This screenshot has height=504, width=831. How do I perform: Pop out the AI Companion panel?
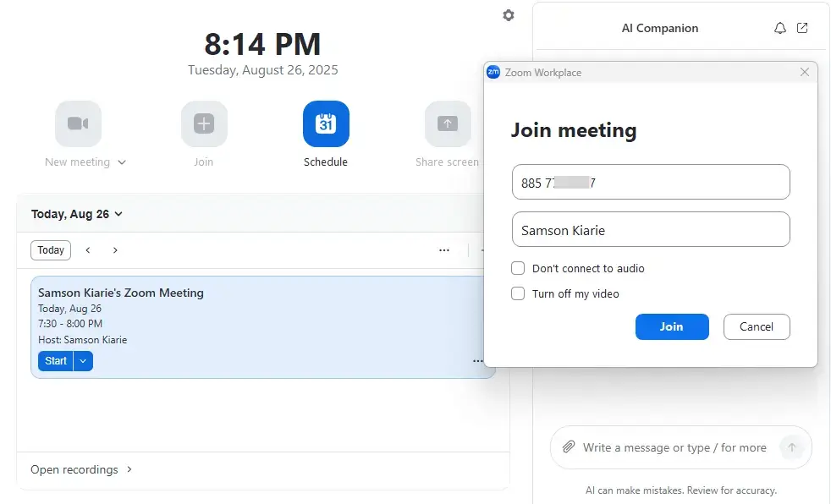pos(802,28)
